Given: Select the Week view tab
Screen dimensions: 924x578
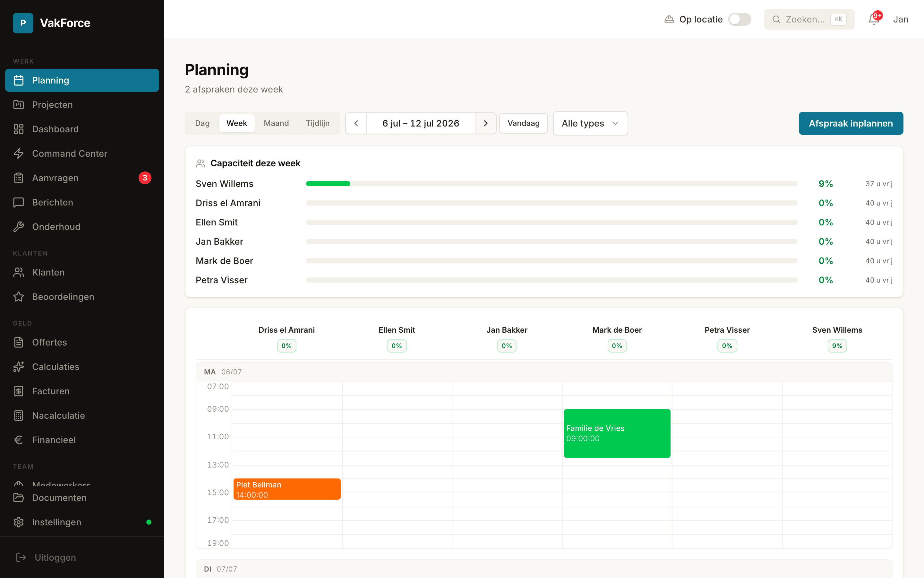Looking at the screenshot, I should click(237, 124).
